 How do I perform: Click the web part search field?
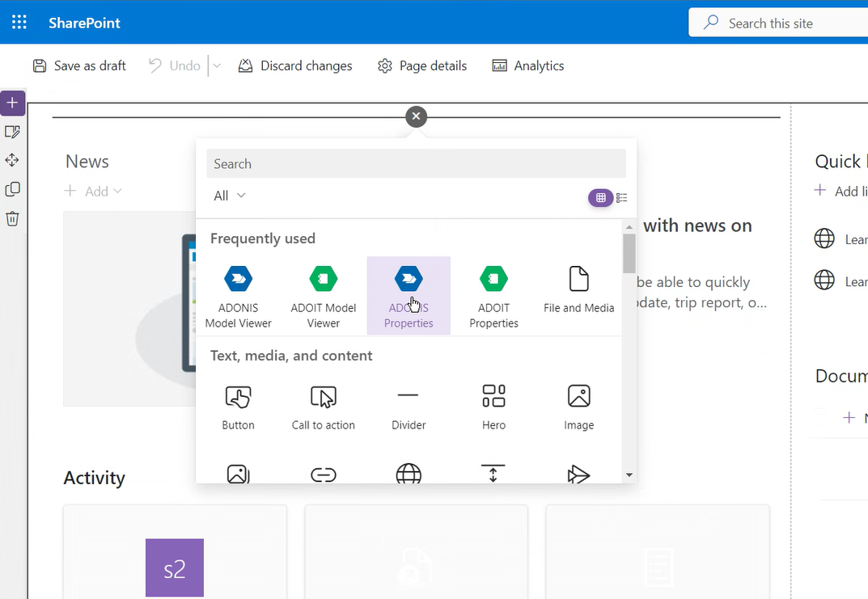[416, 163]
